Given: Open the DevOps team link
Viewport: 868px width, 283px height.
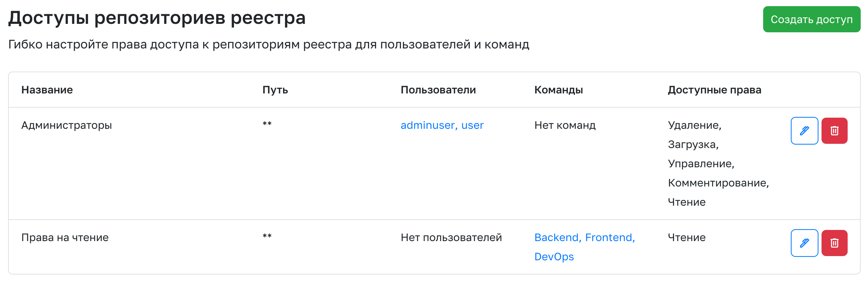Looking at the screenshot, I should 554,257.
